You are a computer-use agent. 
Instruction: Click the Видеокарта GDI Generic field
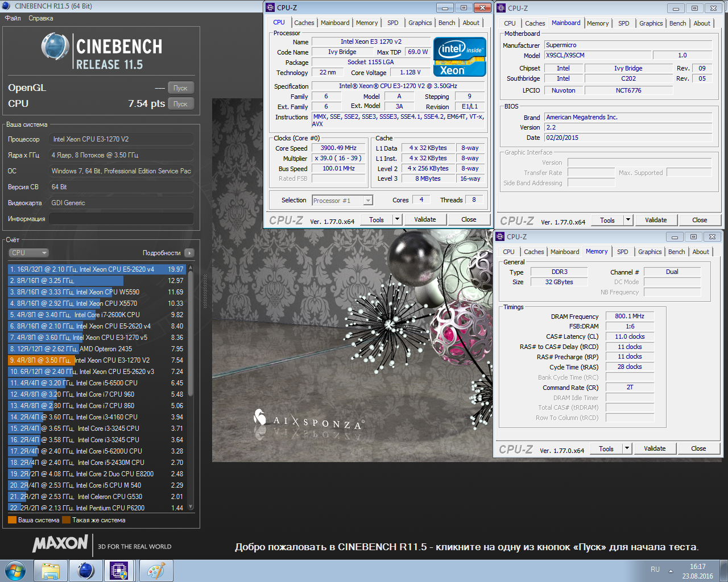point(121,203)
